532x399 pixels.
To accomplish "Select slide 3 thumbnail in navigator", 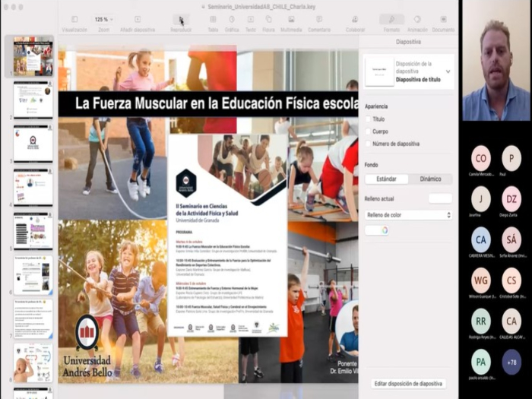I will 33,144.
